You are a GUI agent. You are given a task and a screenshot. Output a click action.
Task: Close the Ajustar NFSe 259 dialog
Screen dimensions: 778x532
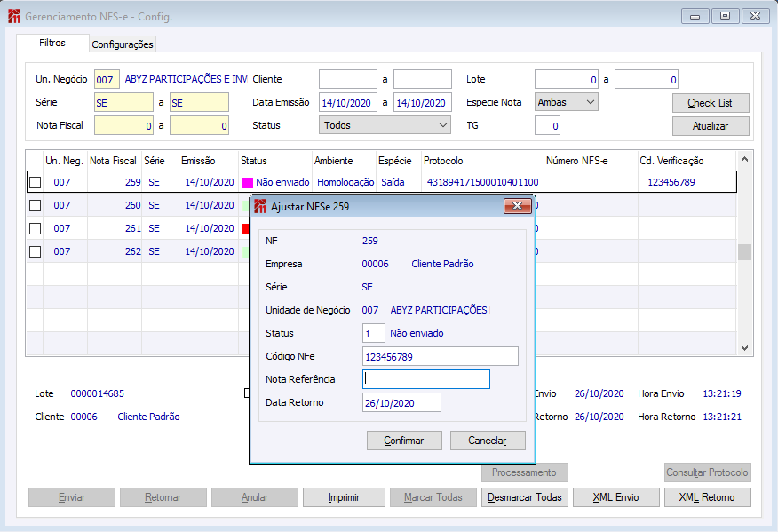tap(518, 206)
